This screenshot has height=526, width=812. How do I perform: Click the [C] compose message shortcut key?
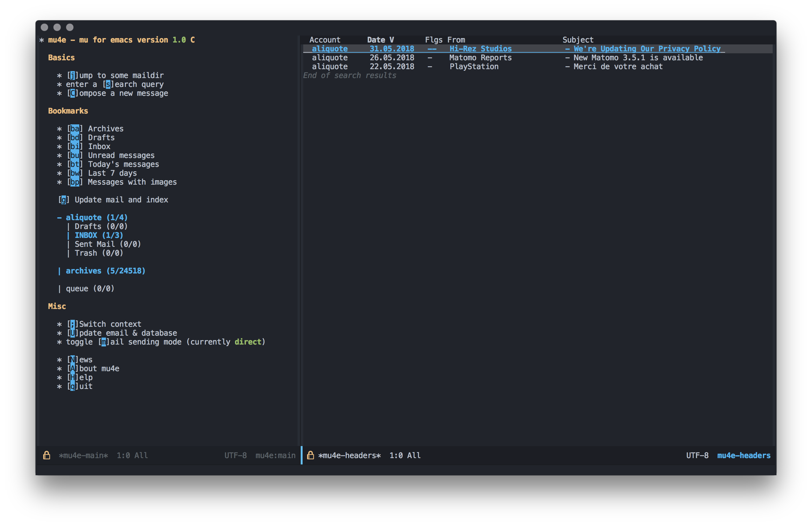pyautogui.click(x=72, y=93)
